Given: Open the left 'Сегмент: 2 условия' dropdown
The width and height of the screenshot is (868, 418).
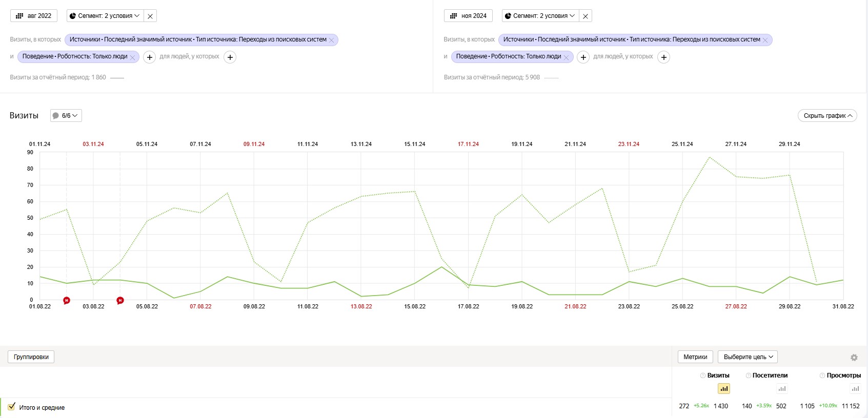Looking at the screenshot, I should [105, 16].
